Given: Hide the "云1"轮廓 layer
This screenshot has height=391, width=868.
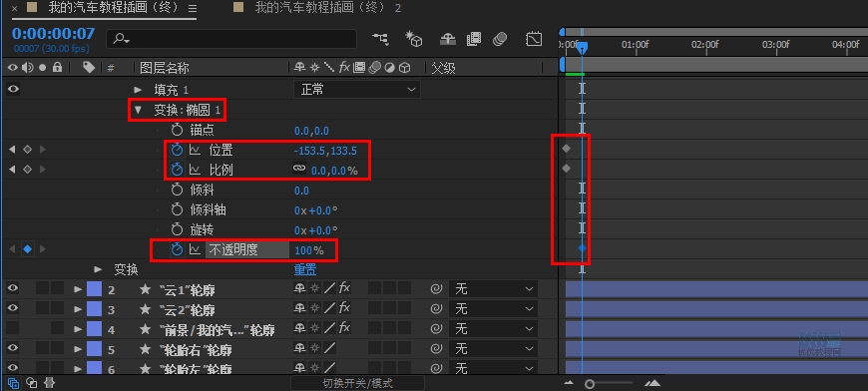Looking at the screenshot, I should pyautogui.click(x=13, y=288).
